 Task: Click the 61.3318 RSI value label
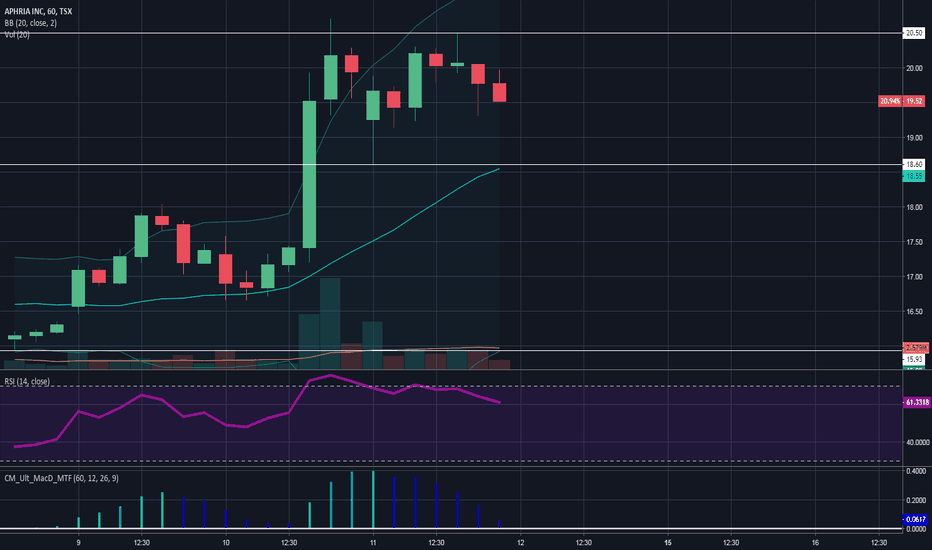coord(916,403)
